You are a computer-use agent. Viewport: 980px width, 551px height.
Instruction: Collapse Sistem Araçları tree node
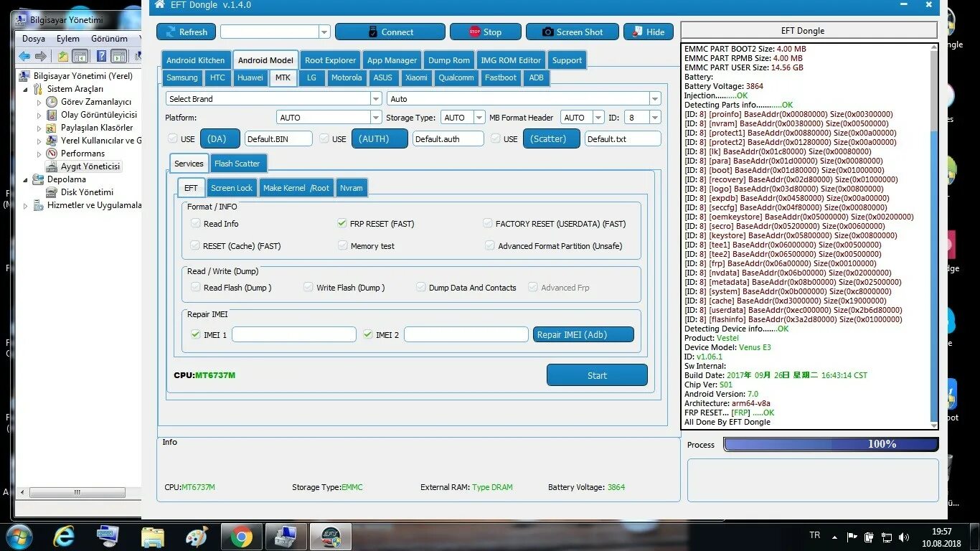[x=27, y=89]
